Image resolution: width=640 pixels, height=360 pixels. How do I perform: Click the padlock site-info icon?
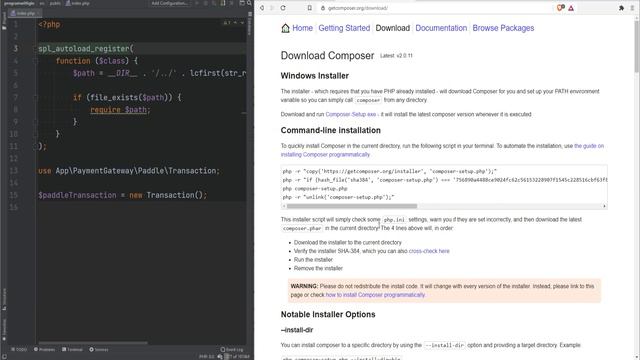tap(323, 8)
